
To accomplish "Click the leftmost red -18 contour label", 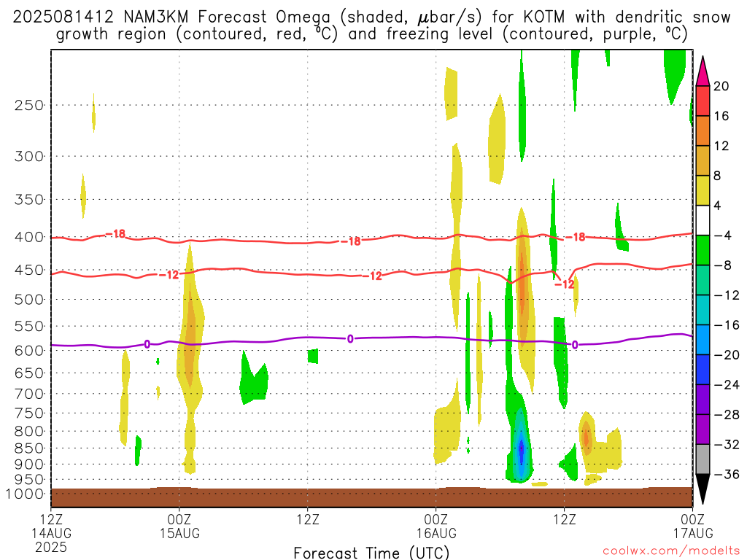I will (115, 234).
